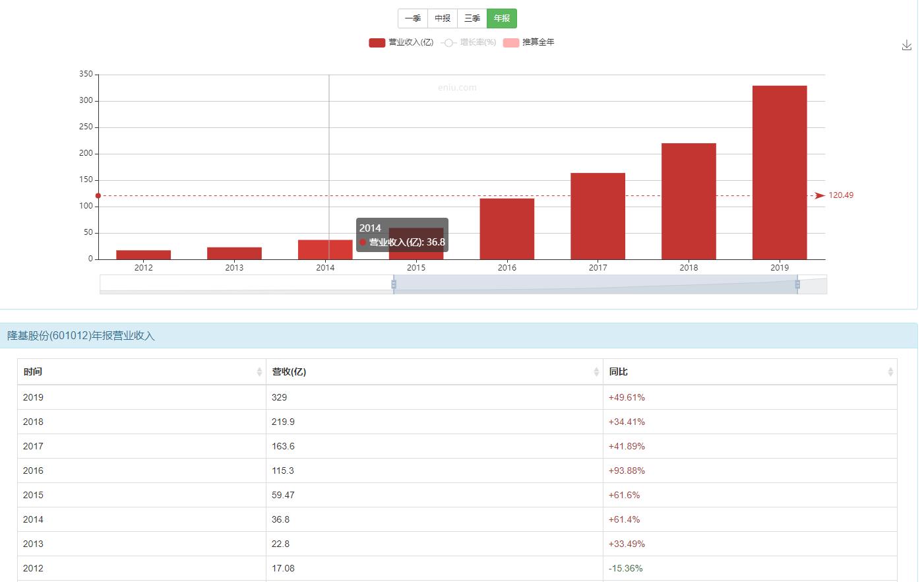Click the 2016 revenue bar
This screenshot has height=582, width=924.
pos(507,229)
